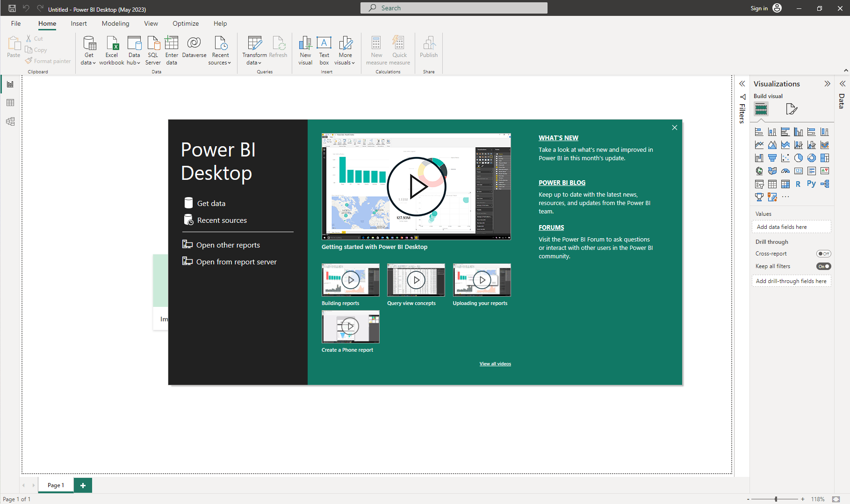This screenshot has height=504, width=850.
Task: Select the waterfall chart visual
Action: click(x=759, y=158)
